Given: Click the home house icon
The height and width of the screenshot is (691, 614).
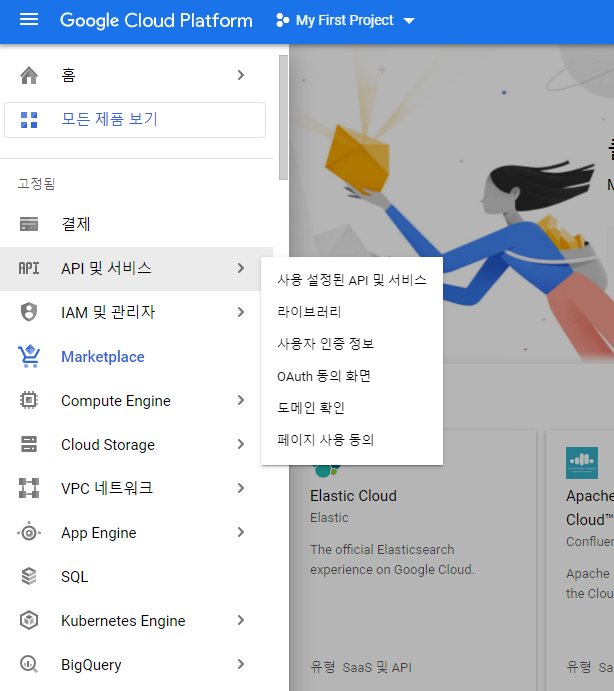Looking at the screenshot, I should tap(29, 75).
